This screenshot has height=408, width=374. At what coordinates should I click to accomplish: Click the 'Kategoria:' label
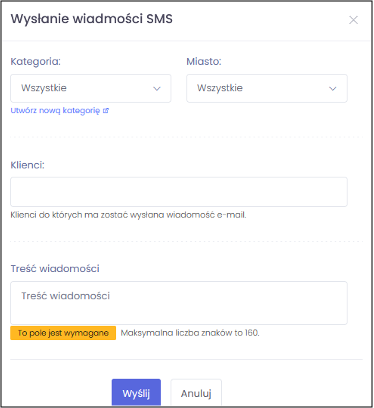point(36,61)
